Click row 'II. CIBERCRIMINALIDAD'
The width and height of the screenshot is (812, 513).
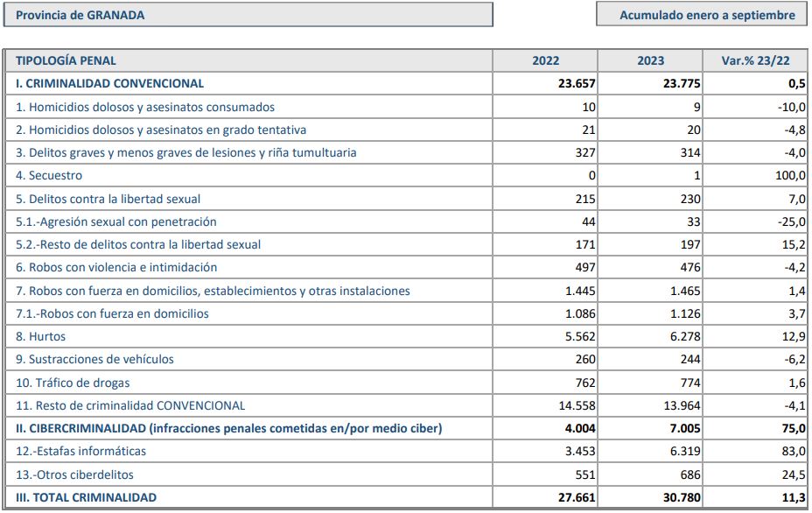407,429
